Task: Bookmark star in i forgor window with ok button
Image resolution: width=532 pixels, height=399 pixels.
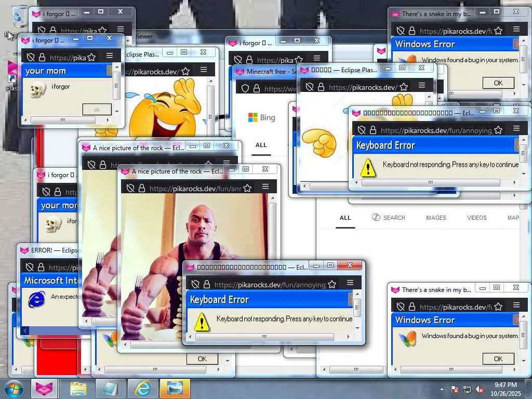Action: pyautogui.click(x=91, y=57)
